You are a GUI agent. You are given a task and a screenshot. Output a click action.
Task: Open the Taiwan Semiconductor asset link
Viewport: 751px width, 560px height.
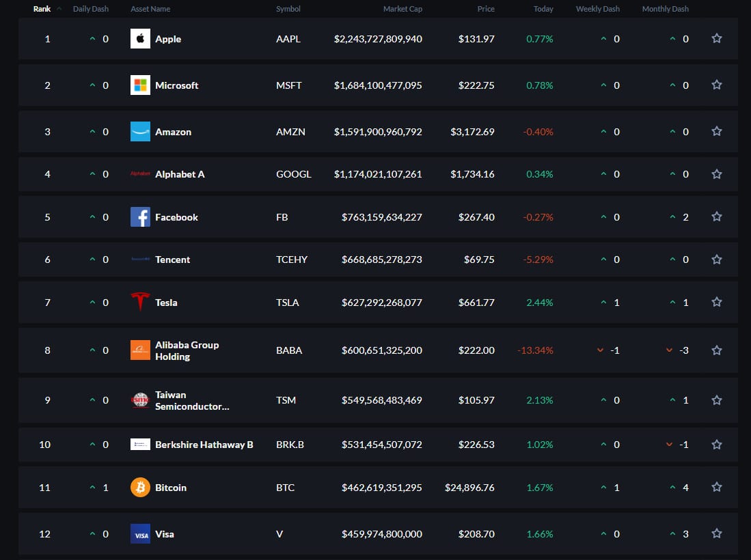tap(192, 400)
